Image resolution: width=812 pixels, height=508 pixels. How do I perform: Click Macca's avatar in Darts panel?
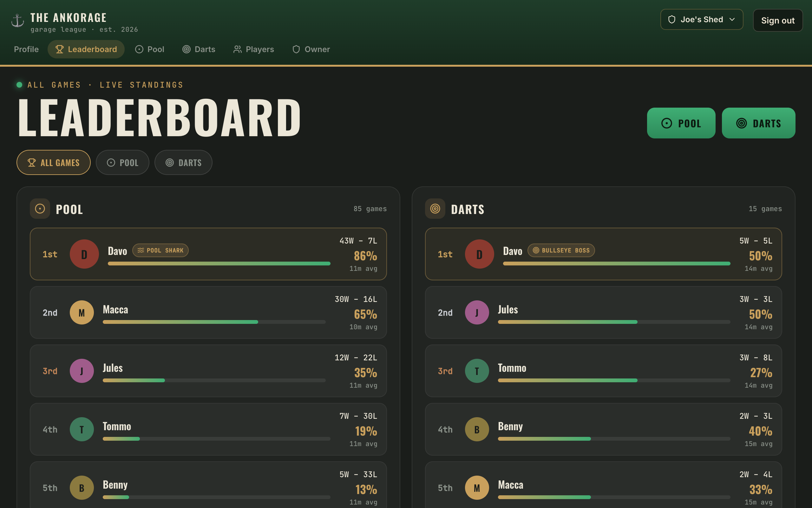coord(477,488)
